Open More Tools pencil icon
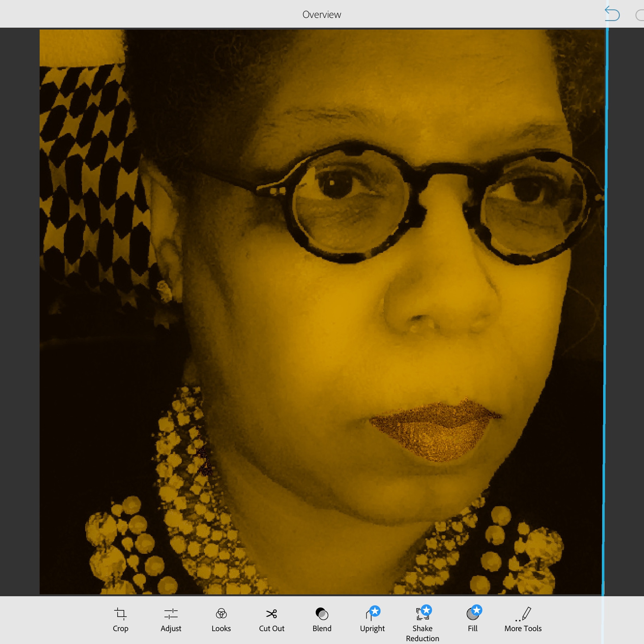Image resolution: width=644 pixels, height=644 pixels. point(523,620)
